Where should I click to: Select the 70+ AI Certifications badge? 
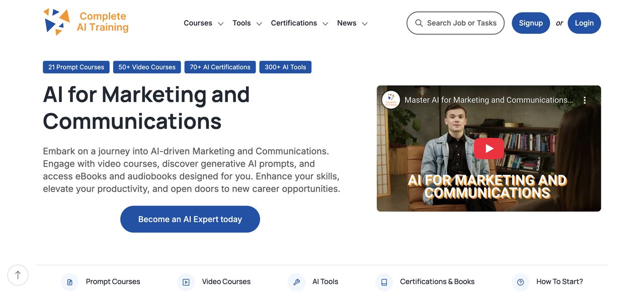tap(220, 67)
